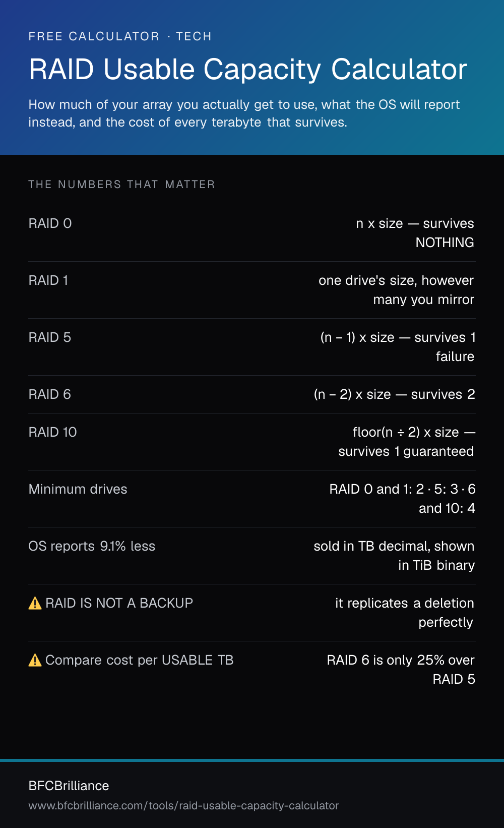
Task: Select the RAID Usable Capacity Calculator title
Action: 248,69
